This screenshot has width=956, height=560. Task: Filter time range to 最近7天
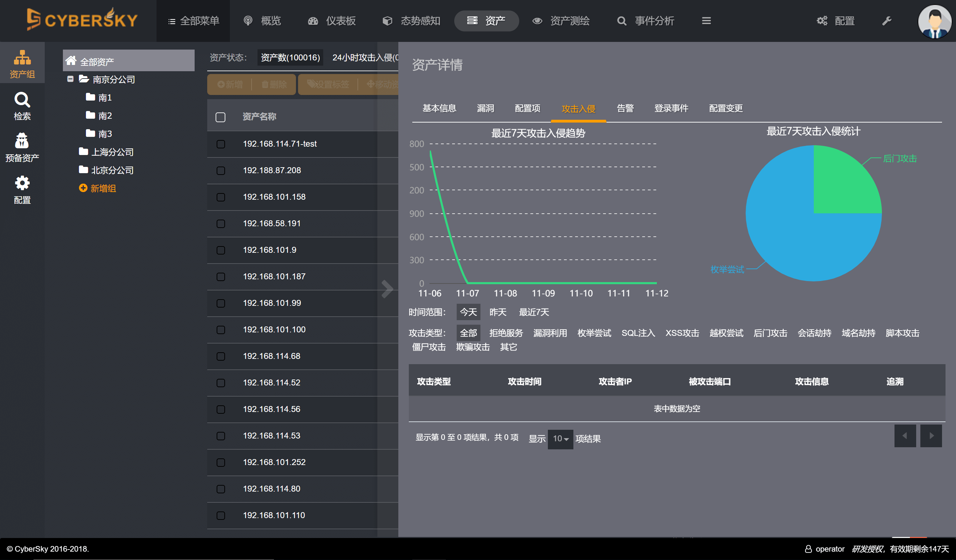(x=534, y=312)
